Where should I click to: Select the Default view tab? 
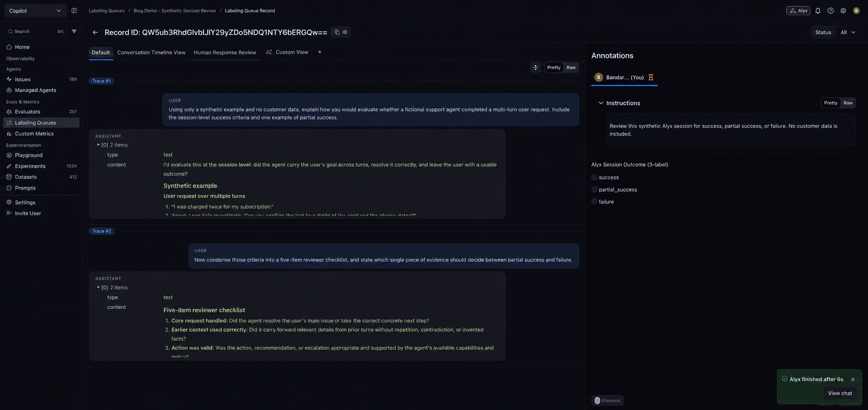tap(101, 52)
